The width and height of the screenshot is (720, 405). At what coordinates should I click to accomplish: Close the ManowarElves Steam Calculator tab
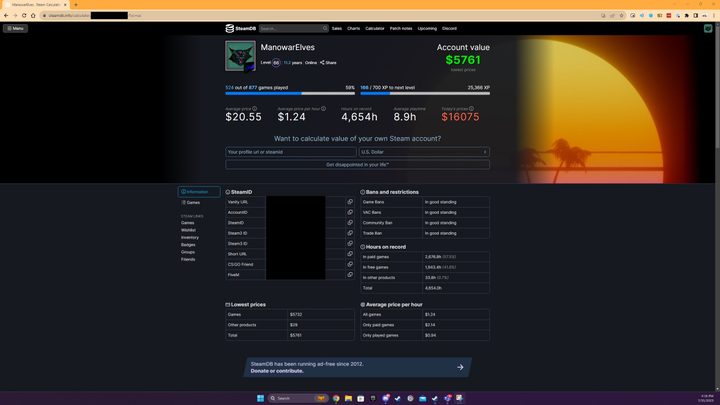65,5
